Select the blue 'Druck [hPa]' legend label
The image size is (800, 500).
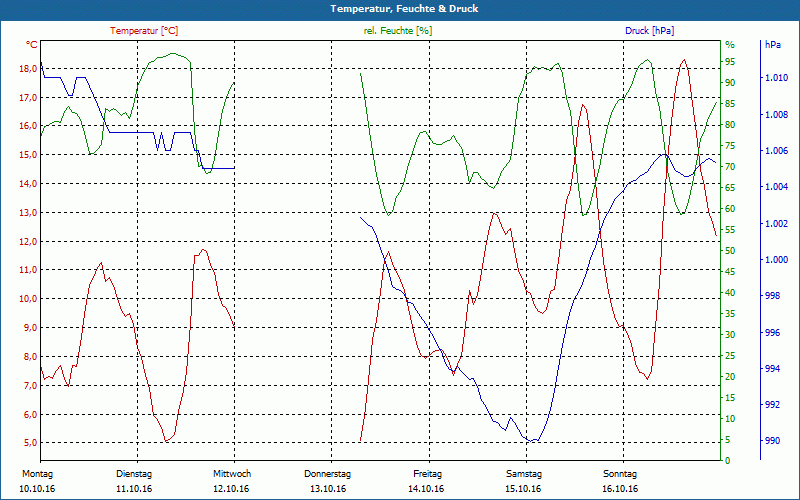[x=649, y=31]
